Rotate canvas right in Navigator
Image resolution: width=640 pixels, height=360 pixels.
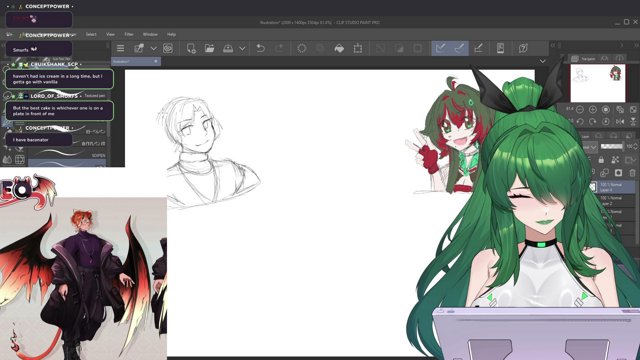pyautogui.click(x=593, y=122)
